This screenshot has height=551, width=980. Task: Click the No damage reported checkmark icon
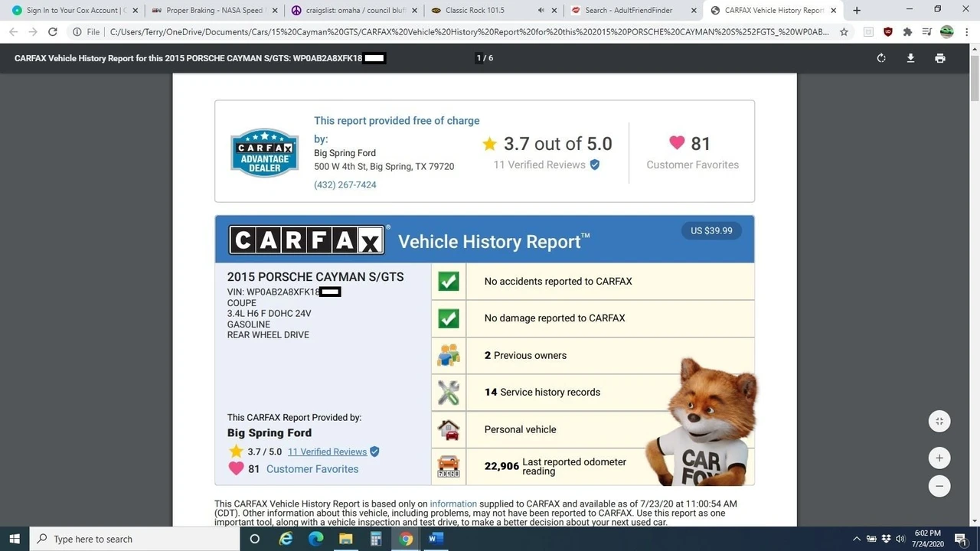pos(449,318)
